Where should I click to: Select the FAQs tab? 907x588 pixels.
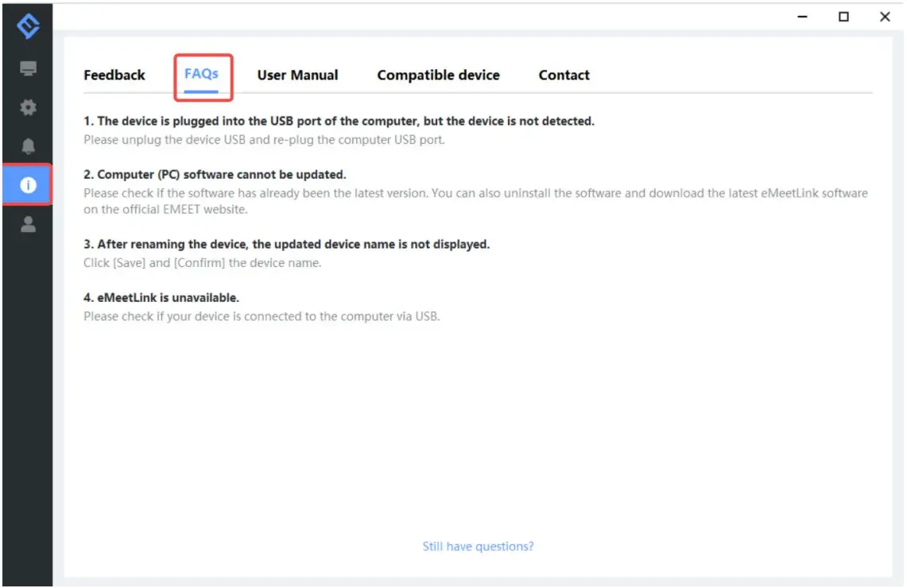click(x=202, y=74)
